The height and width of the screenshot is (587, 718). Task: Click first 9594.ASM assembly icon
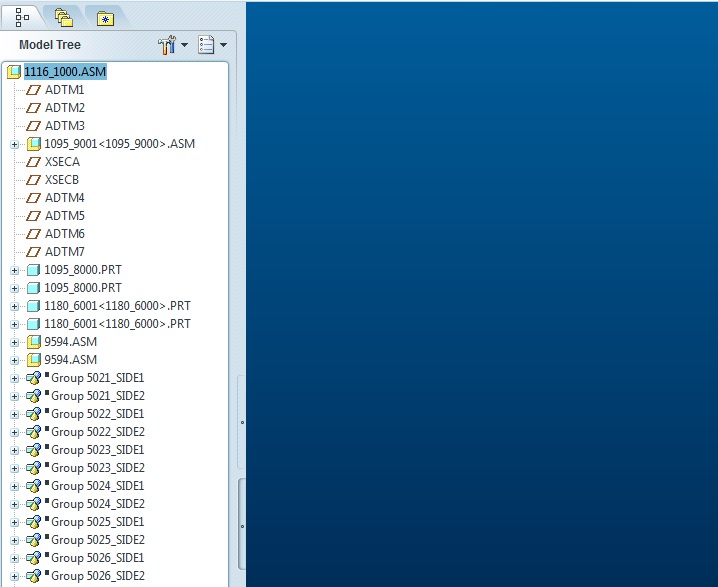(33, 342)
